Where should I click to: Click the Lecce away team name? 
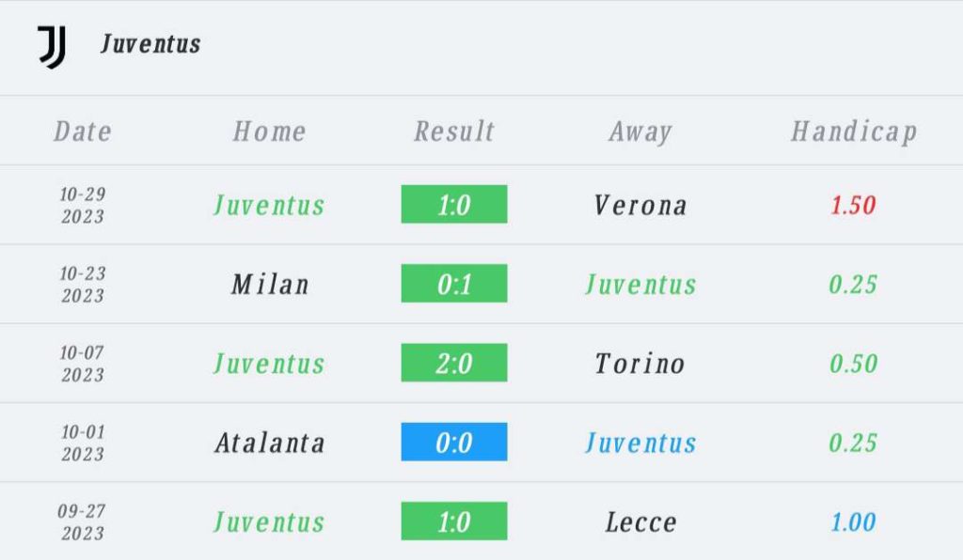coord(640,521)
